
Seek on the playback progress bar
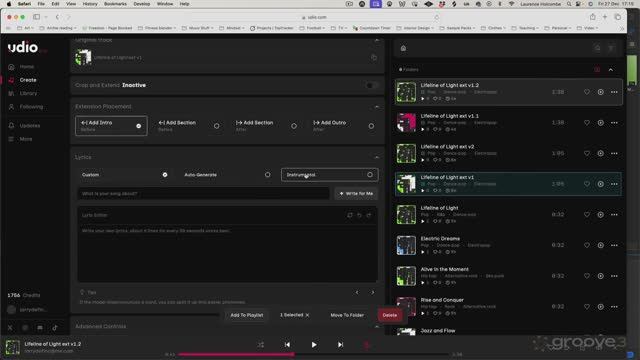[313, 354]
